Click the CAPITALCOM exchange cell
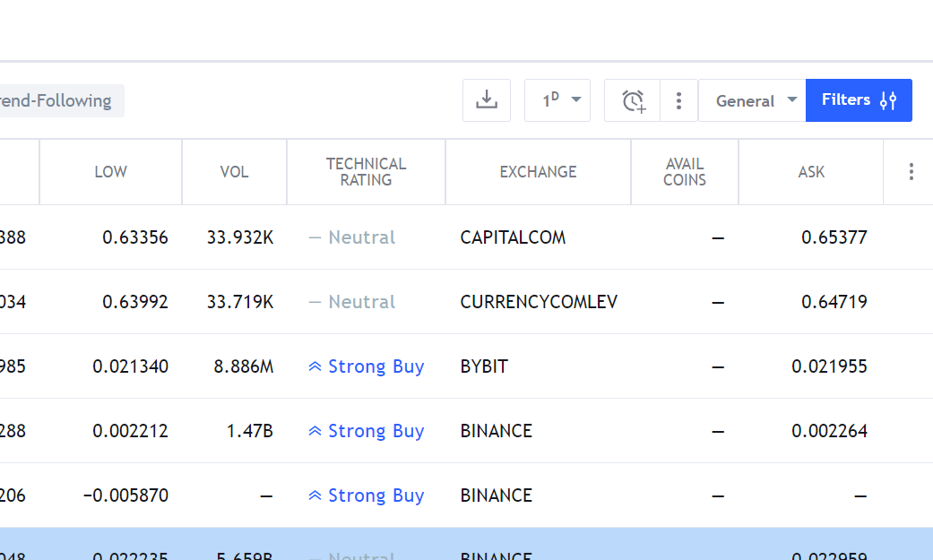This screenshot has height=560, width=933. [x=513, y=237]
